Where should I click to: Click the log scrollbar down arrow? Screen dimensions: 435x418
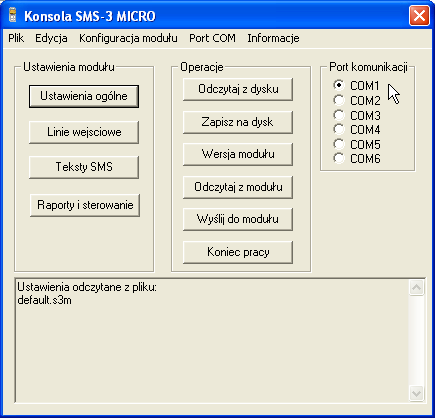click(417, 394)
